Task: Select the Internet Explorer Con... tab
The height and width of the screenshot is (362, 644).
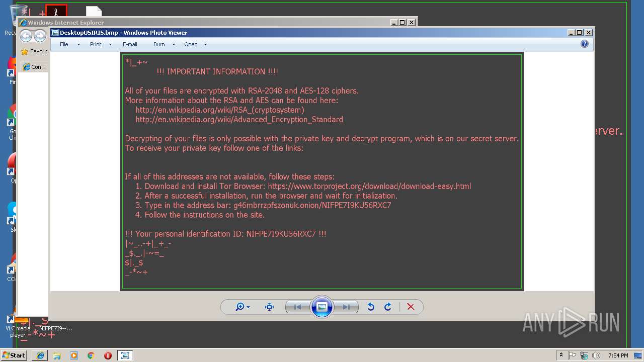Action: 34,66
